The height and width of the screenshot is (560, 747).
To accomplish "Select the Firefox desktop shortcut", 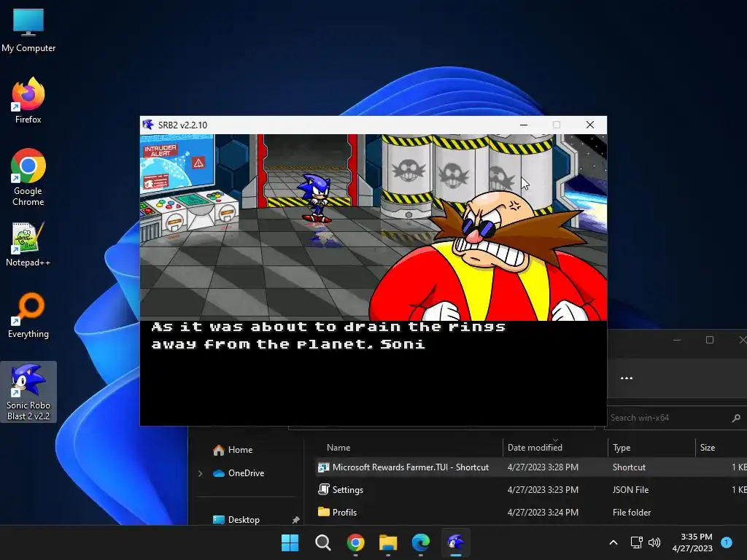I will pyautogui.click(x=28, y=101).
